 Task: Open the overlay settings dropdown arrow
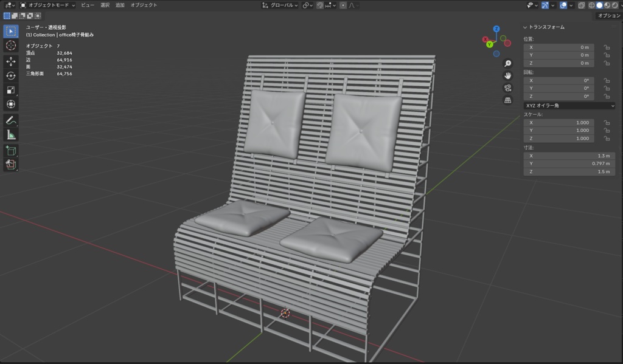tap(571, 5)
